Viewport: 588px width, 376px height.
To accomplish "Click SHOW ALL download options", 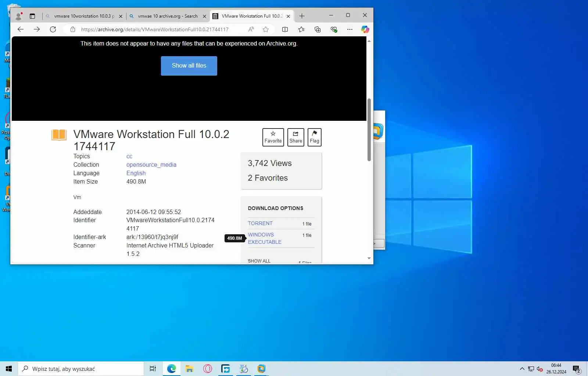I will (259, 261).
